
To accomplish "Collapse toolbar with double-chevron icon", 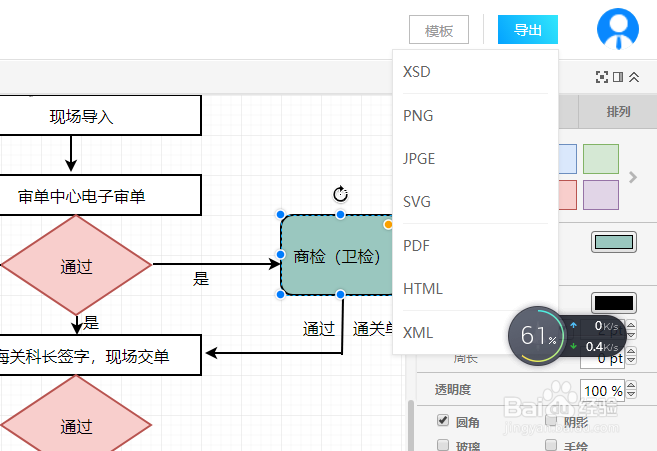I will [634, 77].
